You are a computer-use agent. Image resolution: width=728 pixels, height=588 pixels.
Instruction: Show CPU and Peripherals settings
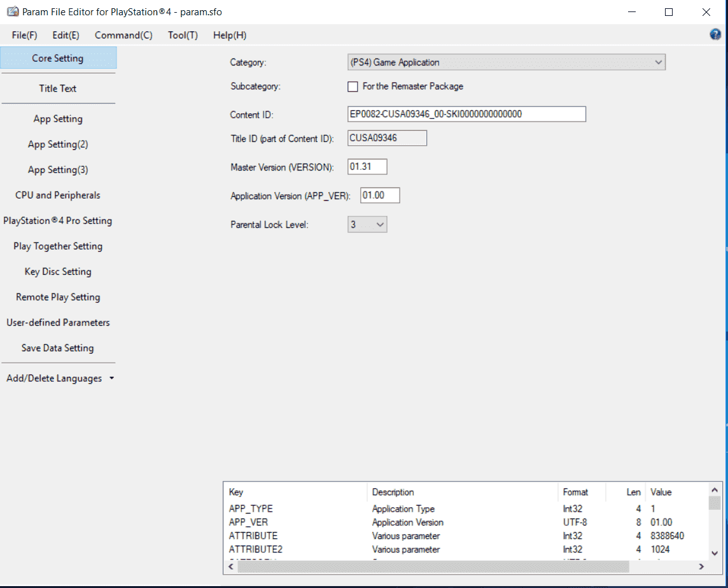pyautogui.click(x=58, y=195)
